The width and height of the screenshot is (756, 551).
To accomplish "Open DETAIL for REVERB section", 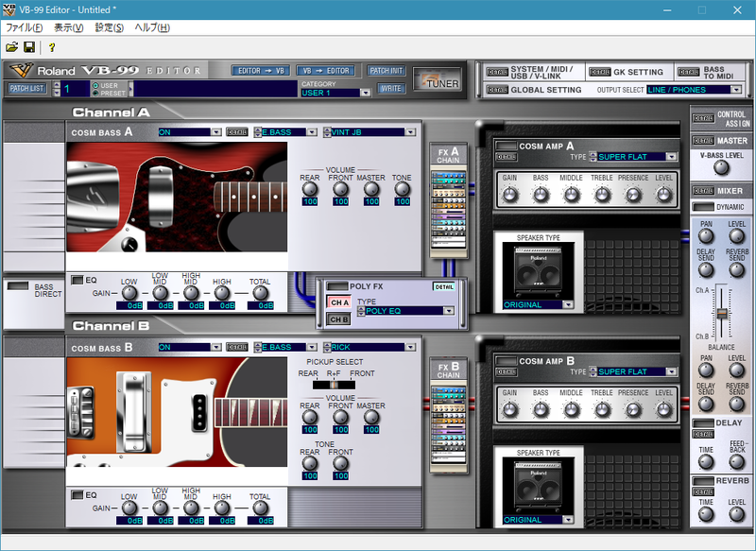I will click(703, 492).
